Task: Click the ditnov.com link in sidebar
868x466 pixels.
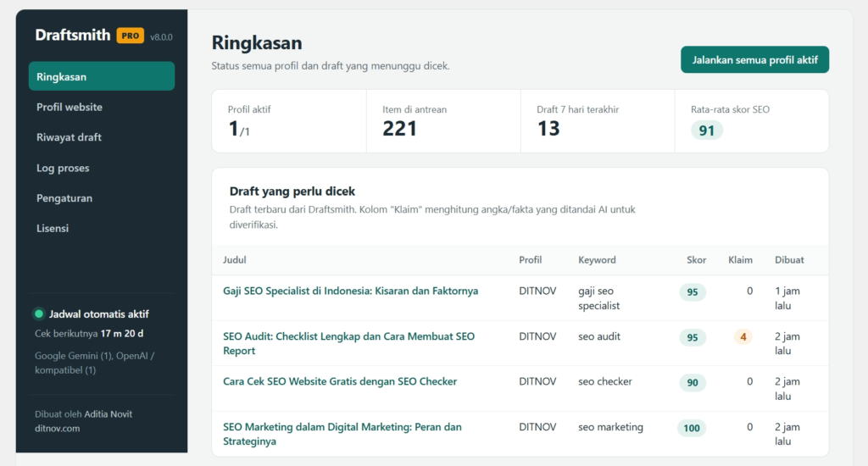Action: pyautogui.click(x=57, y=429)
